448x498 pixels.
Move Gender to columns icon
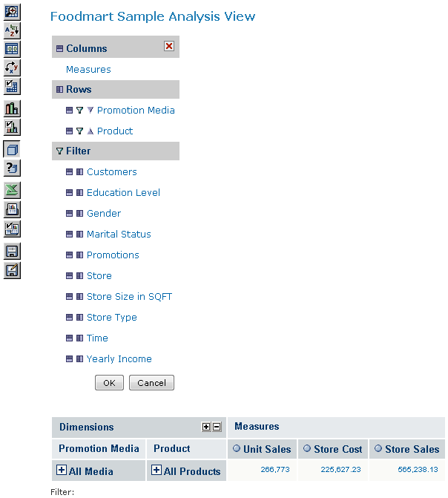click(x=69, y=214)
